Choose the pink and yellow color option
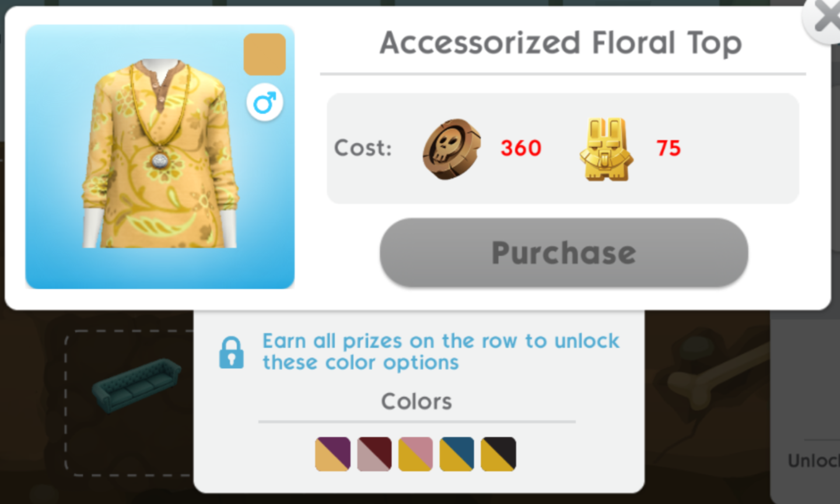 tap(416, 454)
